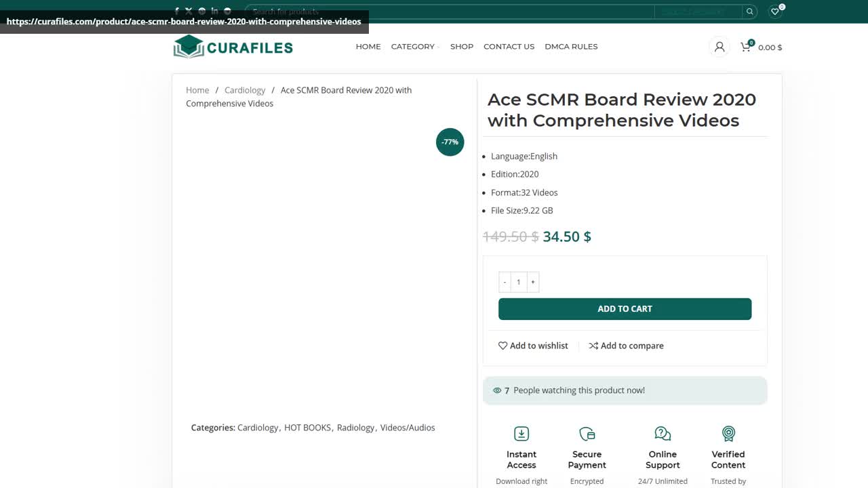Toggle Add to wishlist for this product
The width and height of the screenshot is (868, 488).
pyautogui.click(x=533, y=346)
